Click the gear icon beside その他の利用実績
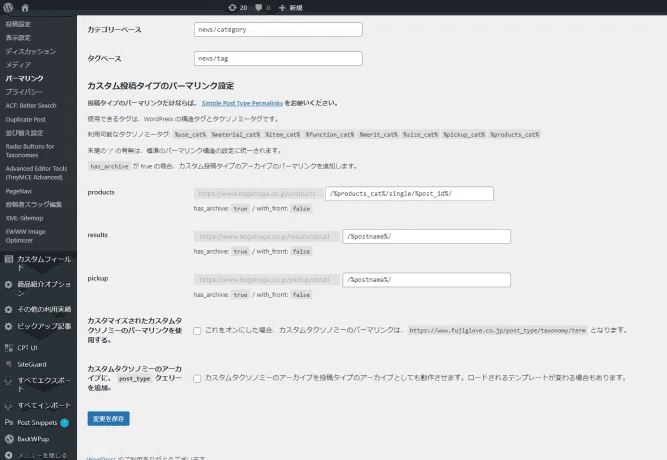Screen dimensions: 667x460 click(x=9, y=309)
